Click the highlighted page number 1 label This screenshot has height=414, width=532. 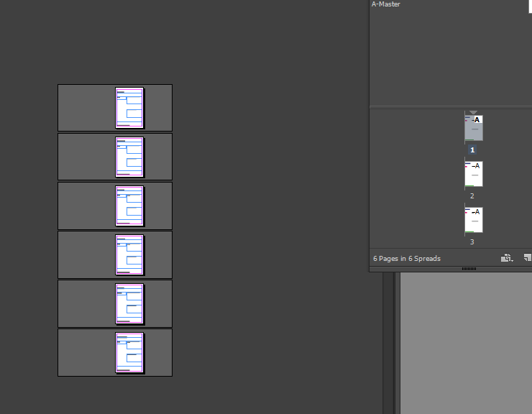coord(472,149)
